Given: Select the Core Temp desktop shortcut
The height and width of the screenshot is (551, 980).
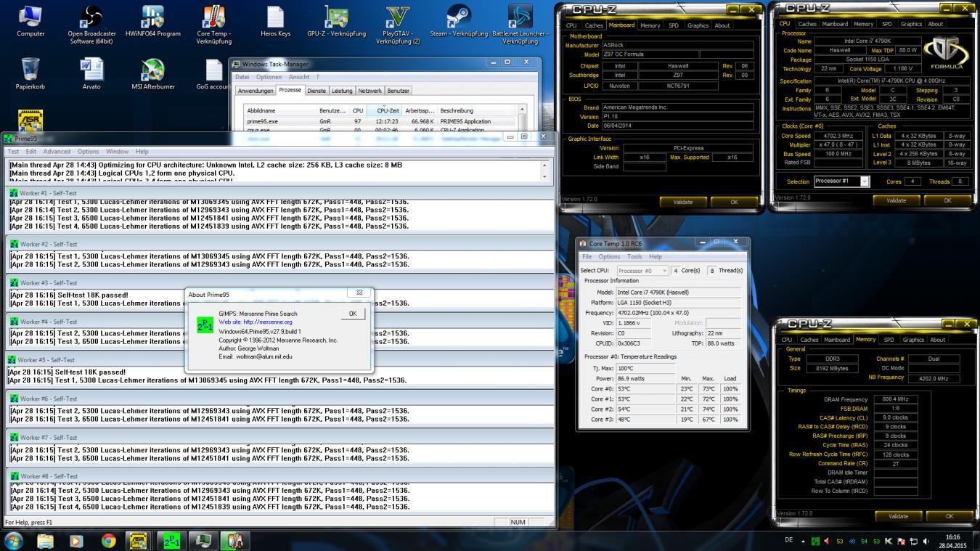Looking at the screenshot, I should click(x=213, y=24).
